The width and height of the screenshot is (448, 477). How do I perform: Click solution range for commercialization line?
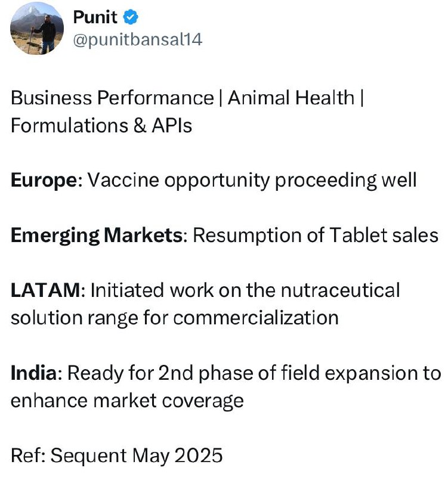175,318
